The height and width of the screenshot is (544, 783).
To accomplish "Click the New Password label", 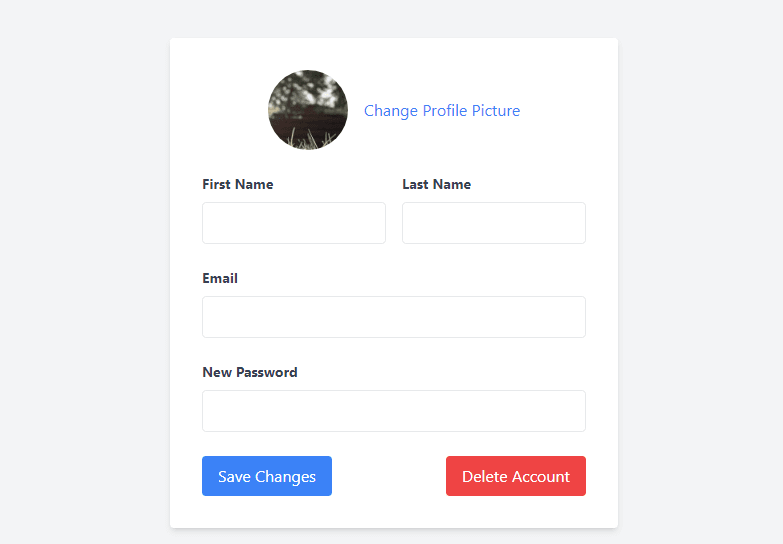I will point(250,372).
